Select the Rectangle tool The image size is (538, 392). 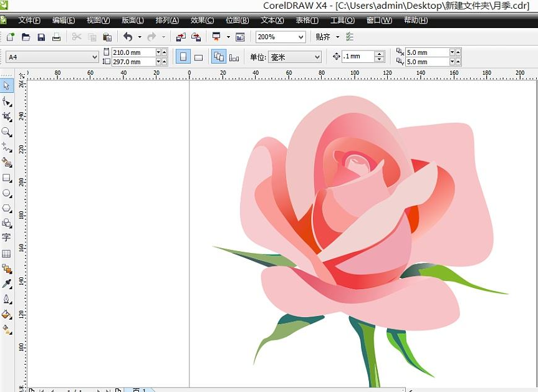pyautogui.click(x=7, y=178)
